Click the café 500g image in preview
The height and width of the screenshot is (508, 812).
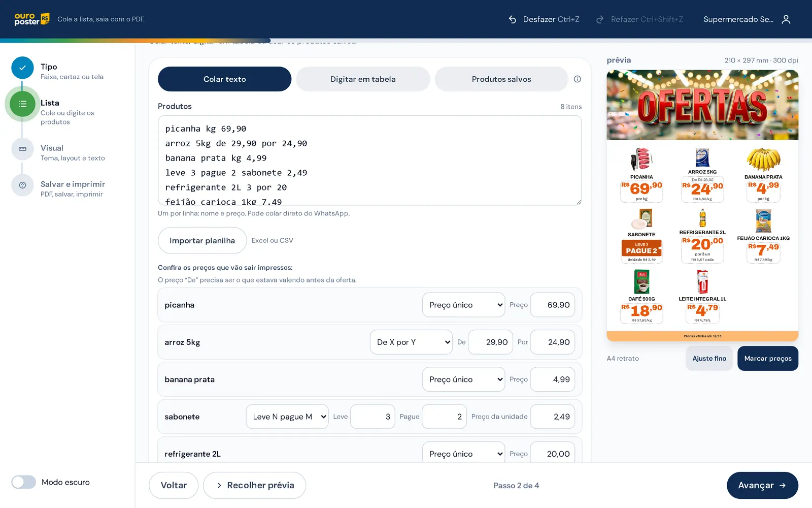(x=641, y=282)
